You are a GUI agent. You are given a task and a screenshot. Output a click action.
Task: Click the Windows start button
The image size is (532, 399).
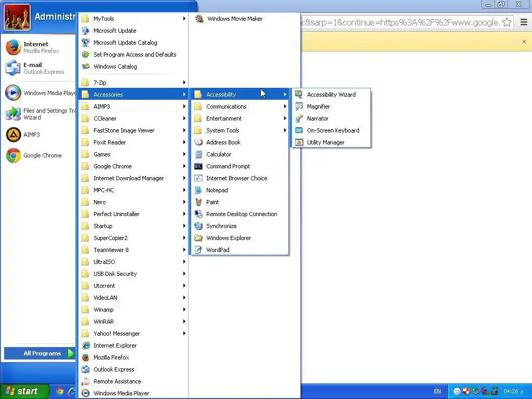(x=24, y=391)
